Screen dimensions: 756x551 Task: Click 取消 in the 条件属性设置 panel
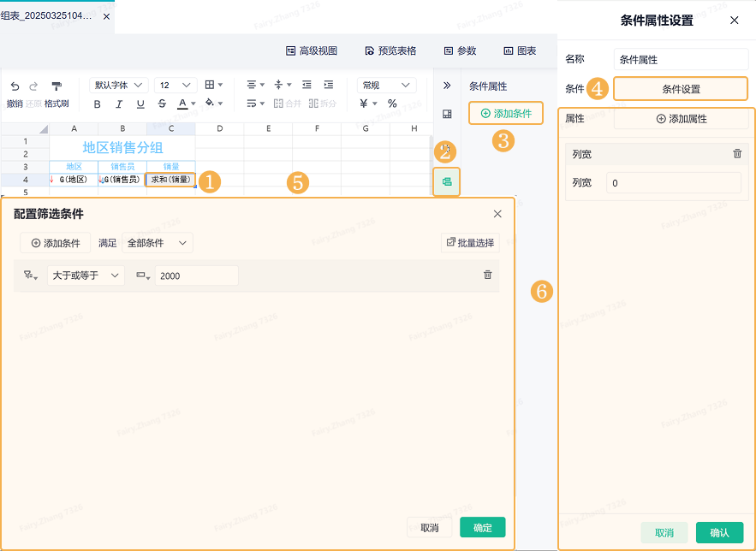click(x=664, y=533)
